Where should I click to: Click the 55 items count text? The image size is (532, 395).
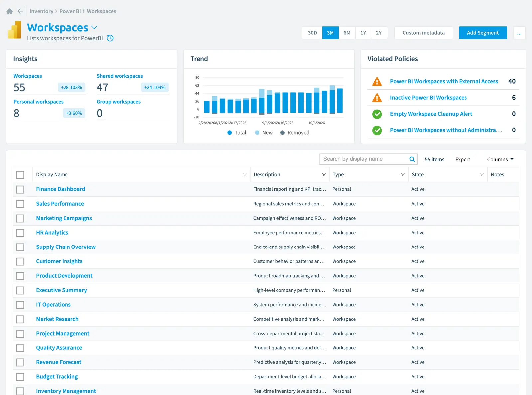pyautogui.click(x=434, y=159)
